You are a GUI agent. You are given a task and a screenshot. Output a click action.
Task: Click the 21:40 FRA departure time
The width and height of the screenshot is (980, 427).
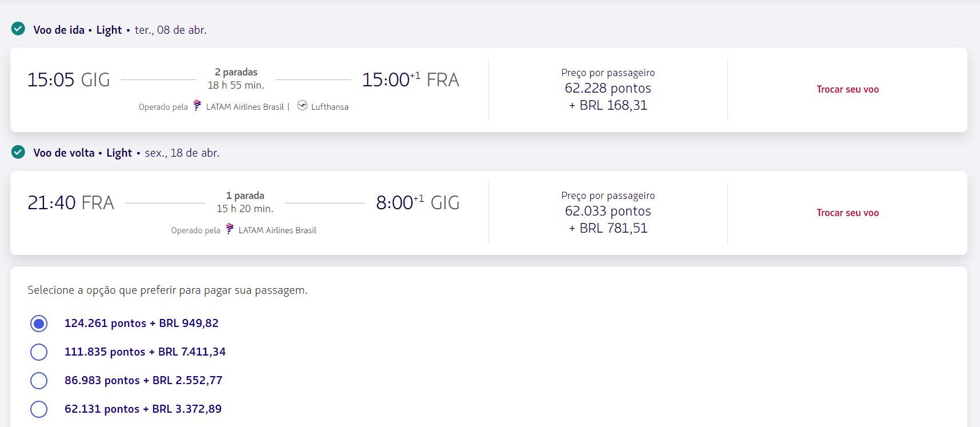pos(71,202)
